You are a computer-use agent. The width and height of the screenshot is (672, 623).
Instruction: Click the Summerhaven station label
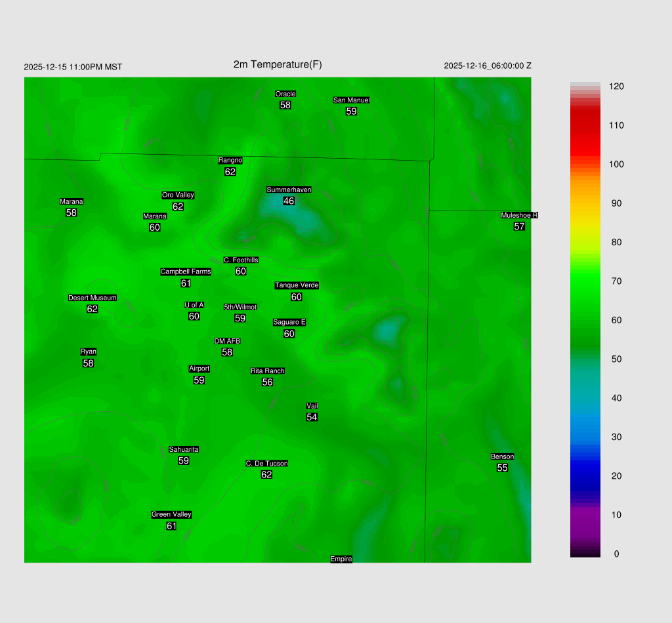point(289,190)
